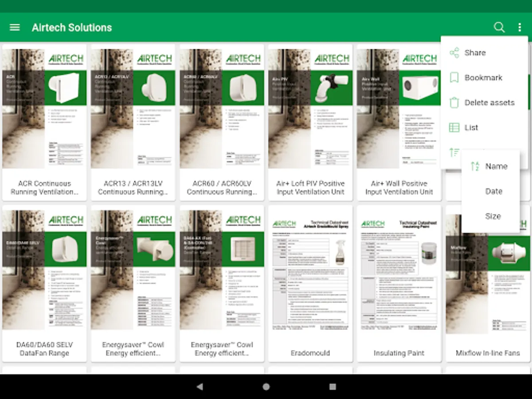Viewport: 532px width, 399px height.
Task: Sort documents by Date
Action: pyautogui.click(x=490, y=192)
